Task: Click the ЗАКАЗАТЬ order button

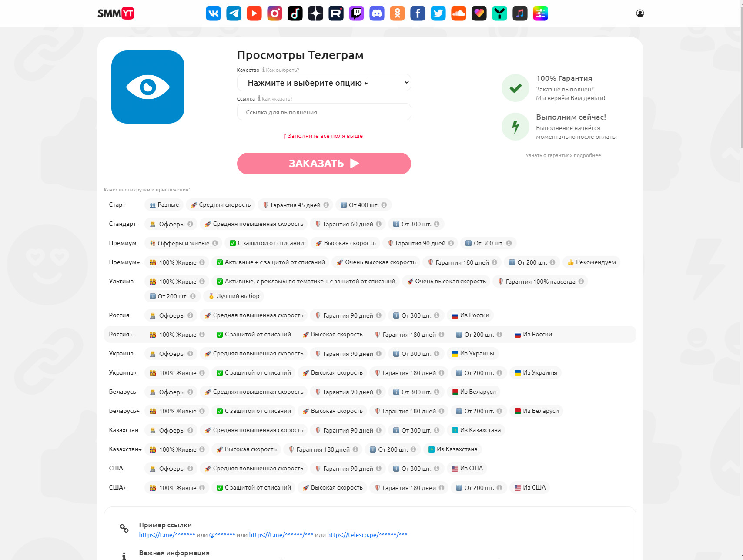Action: tap(324, 164)
